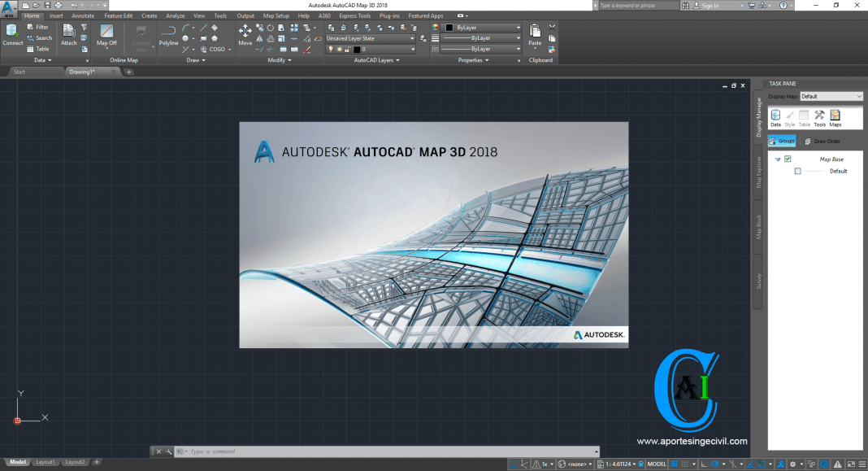Expand the Data panel dropdown

point(42,60)
